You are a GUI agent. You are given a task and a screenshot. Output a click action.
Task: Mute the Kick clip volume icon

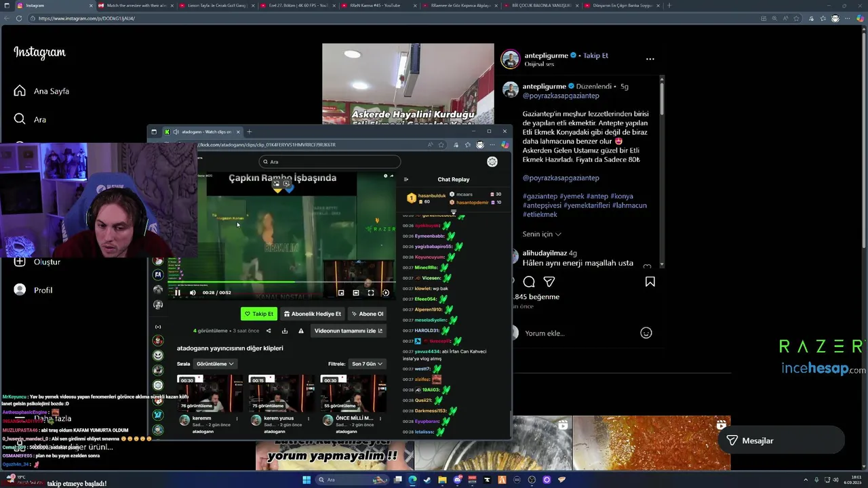click(x=193, y=293)
